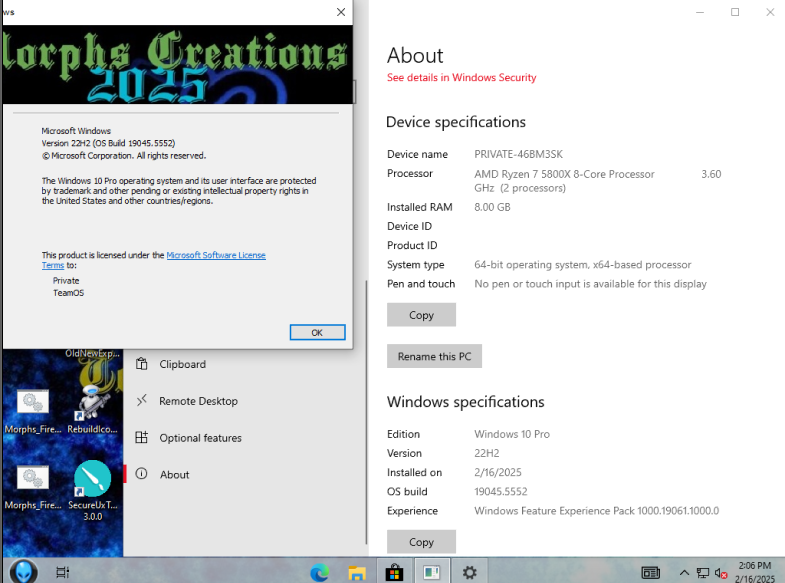Image resolution: width=785 pixels, height=583 pixels.
Task: Click the 64-bit operating system value
Action: tap(583, 265)
